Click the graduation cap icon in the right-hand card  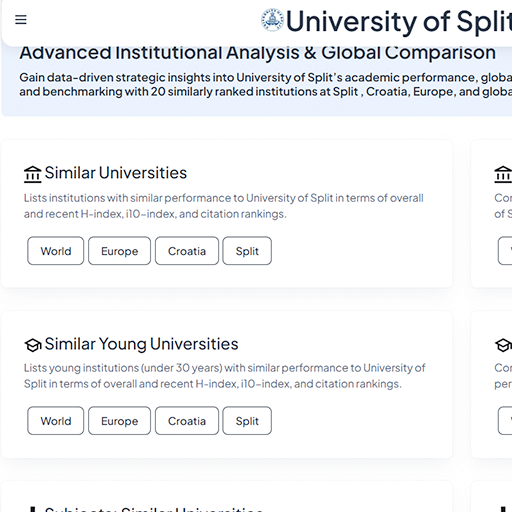[x=503, y=345]
